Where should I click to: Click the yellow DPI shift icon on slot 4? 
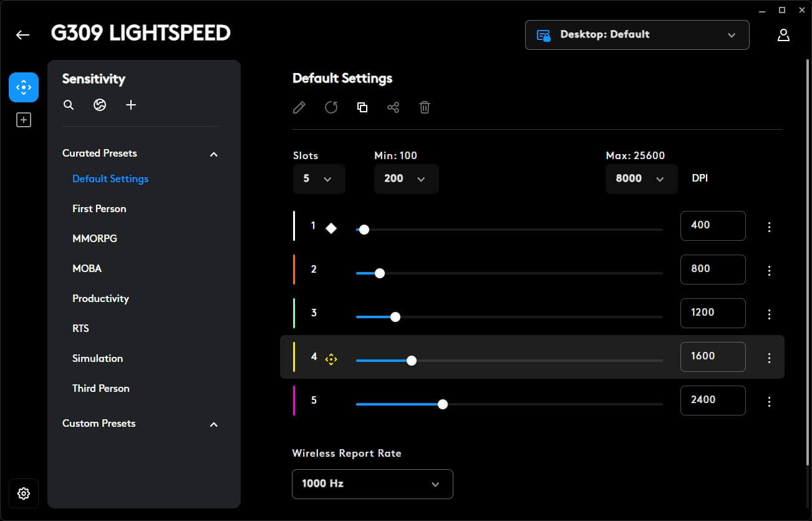(331, 359)
